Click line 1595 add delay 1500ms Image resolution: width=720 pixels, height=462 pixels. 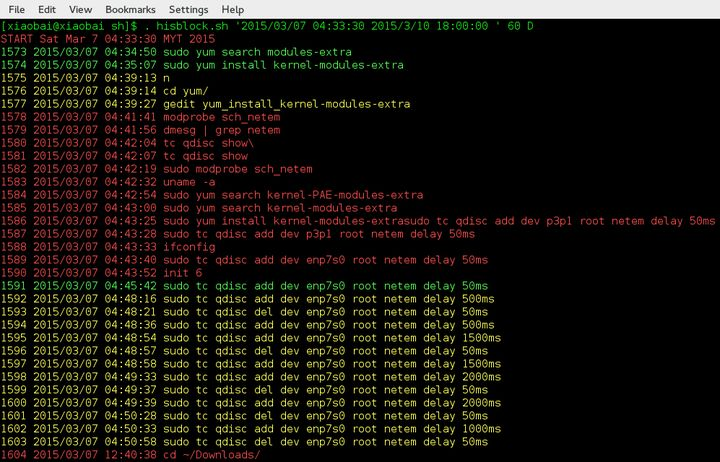click(x=251, y=338)
